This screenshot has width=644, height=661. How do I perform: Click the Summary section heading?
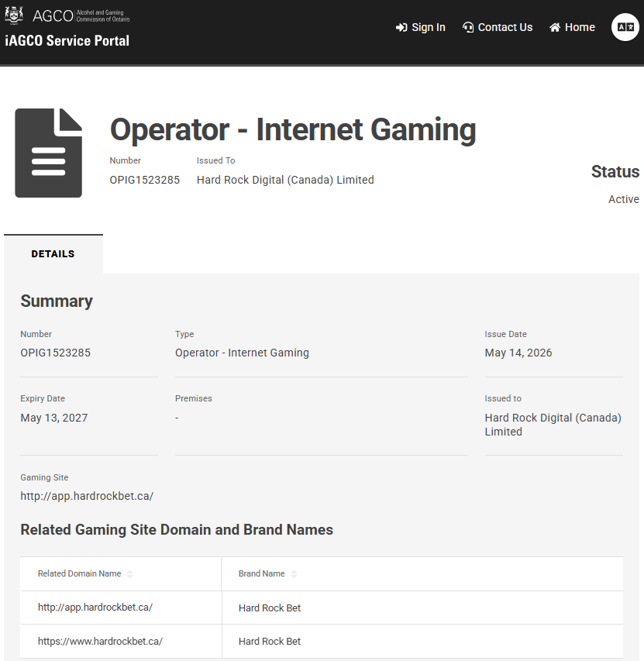[x=57, y=301]
